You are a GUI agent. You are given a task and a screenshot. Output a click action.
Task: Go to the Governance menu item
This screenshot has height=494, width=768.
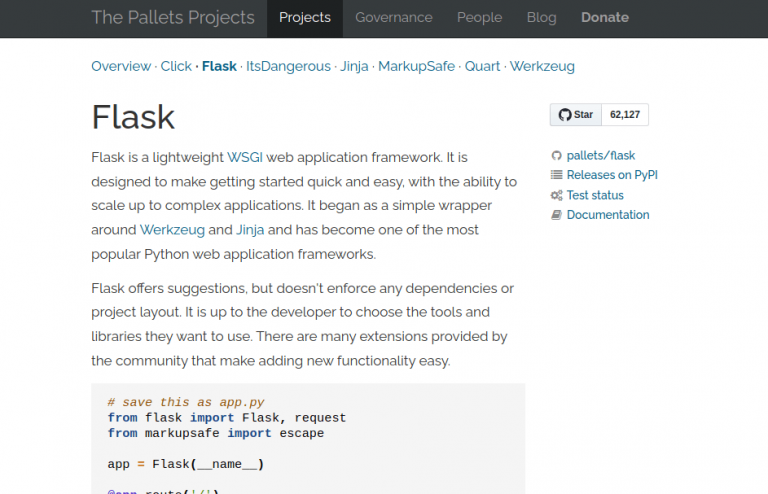click(x=394, y=18)
